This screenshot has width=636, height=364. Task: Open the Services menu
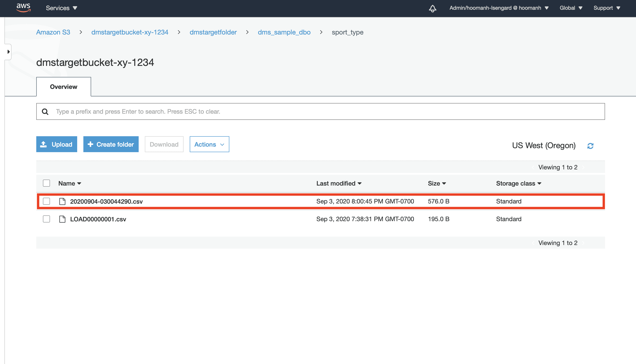click(x=61, y=8)
